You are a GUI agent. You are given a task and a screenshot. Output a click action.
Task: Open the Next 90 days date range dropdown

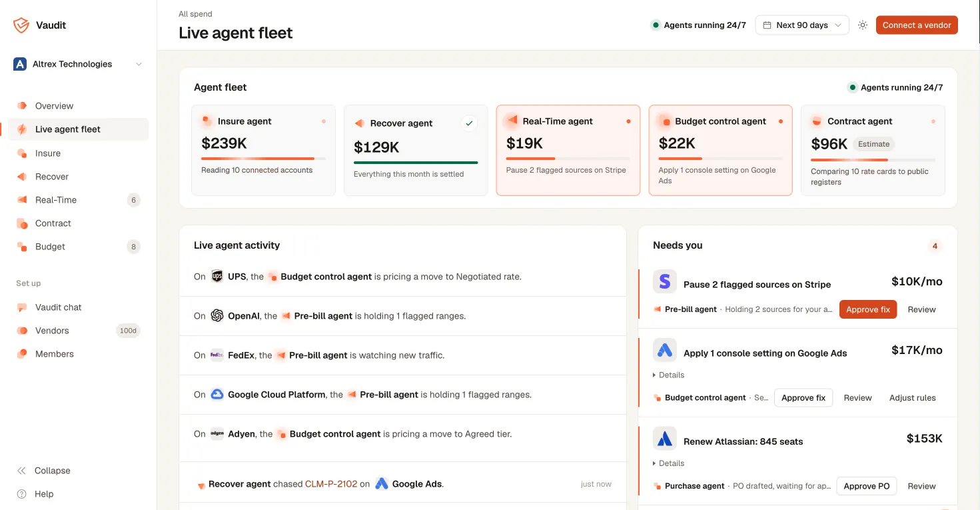tap(802, 25)
